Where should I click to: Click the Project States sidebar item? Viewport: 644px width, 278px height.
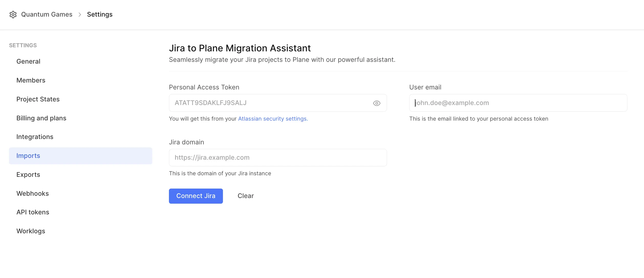pyautogui.click(x=38, y=99)
